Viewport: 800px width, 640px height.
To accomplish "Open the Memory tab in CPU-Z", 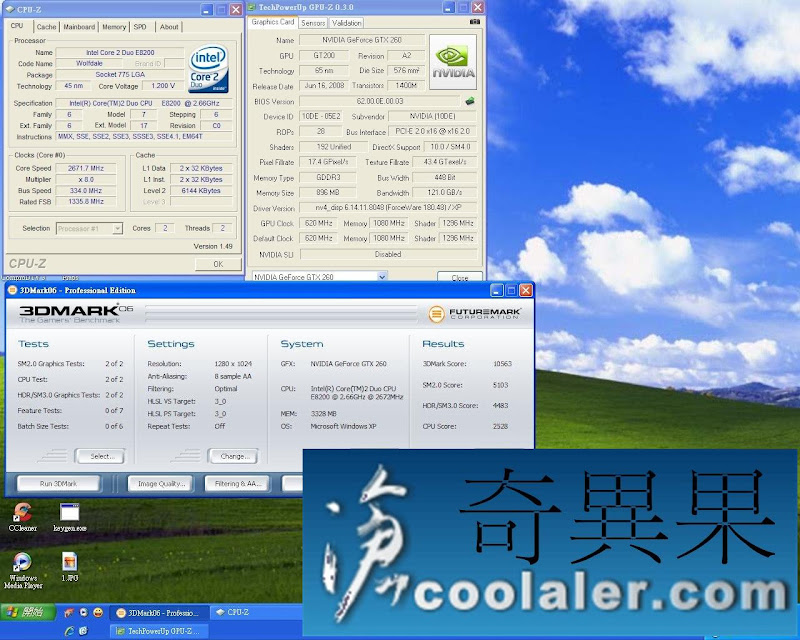I will [114, 27].
